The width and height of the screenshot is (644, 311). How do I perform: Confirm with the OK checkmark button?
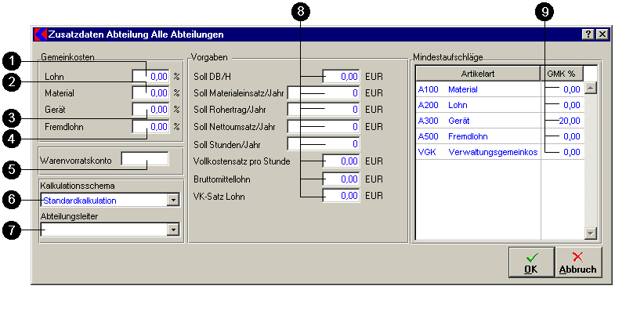tap(531, 262)
